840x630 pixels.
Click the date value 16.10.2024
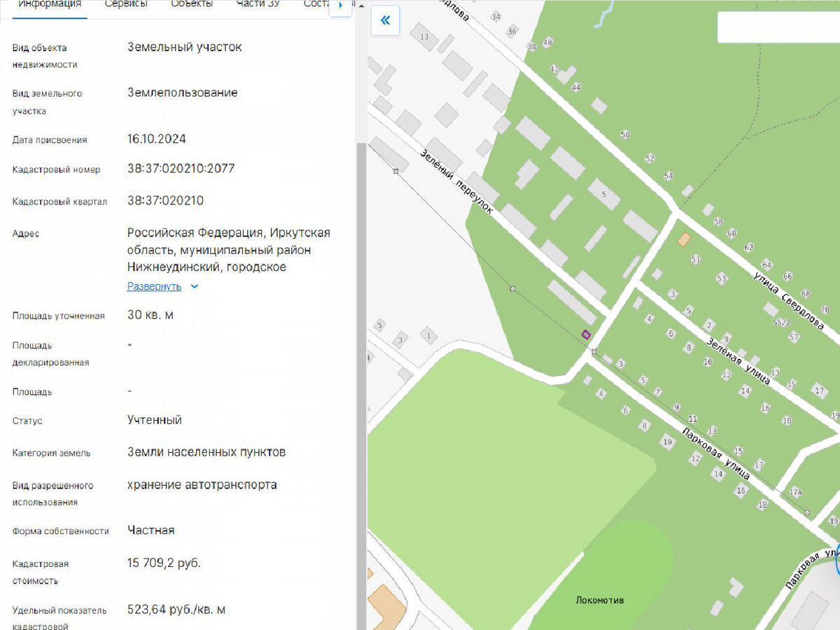point(157,139)
